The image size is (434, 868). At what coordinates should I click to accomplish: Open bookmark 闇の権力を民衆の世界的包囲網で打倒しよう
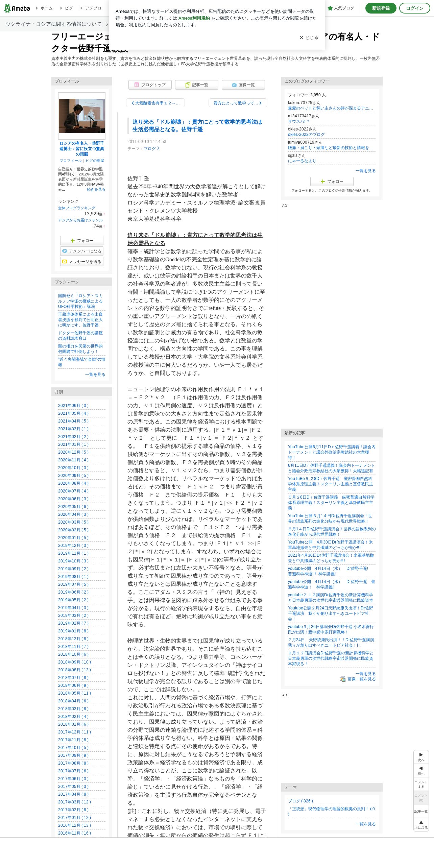(x=80, y=349)
